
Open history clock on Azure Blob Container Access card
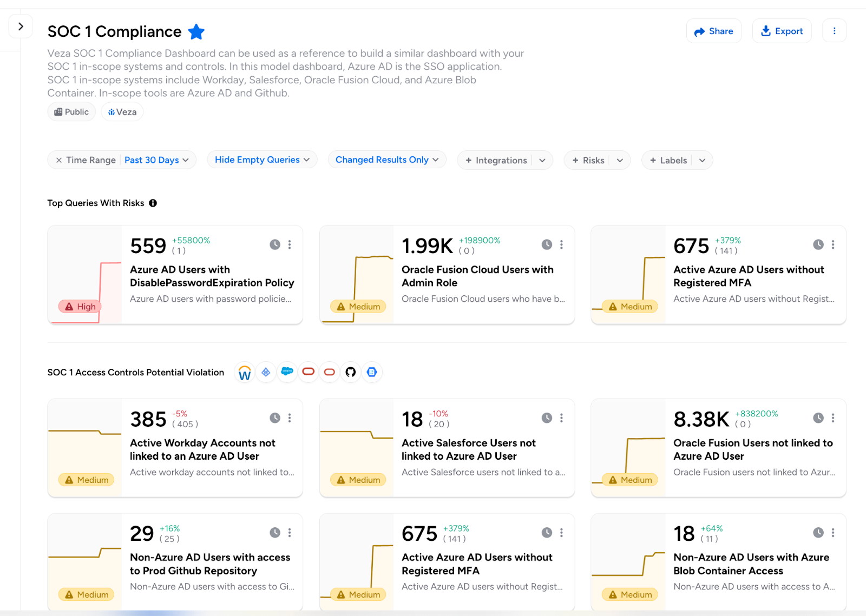tap(818, 533)
